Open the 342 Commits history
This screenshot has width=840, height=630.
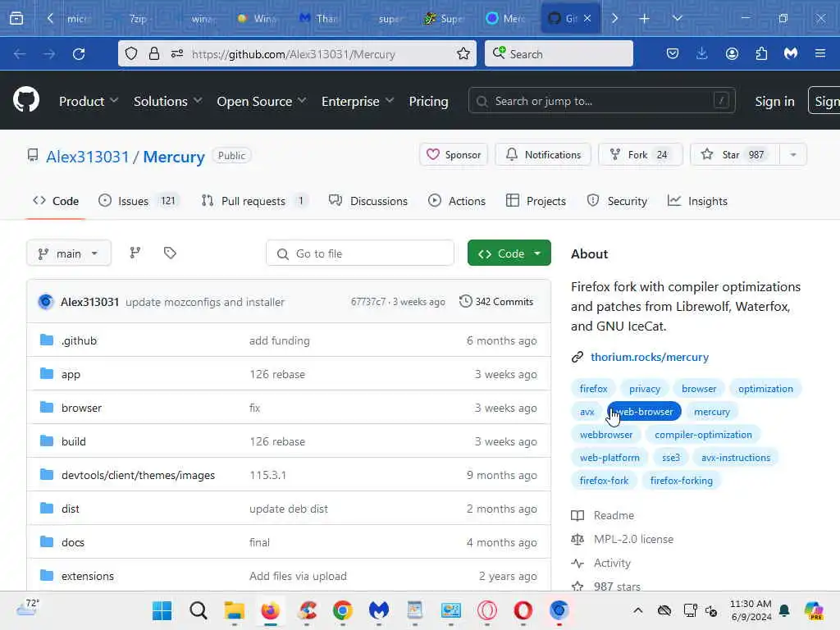point(496,302)
